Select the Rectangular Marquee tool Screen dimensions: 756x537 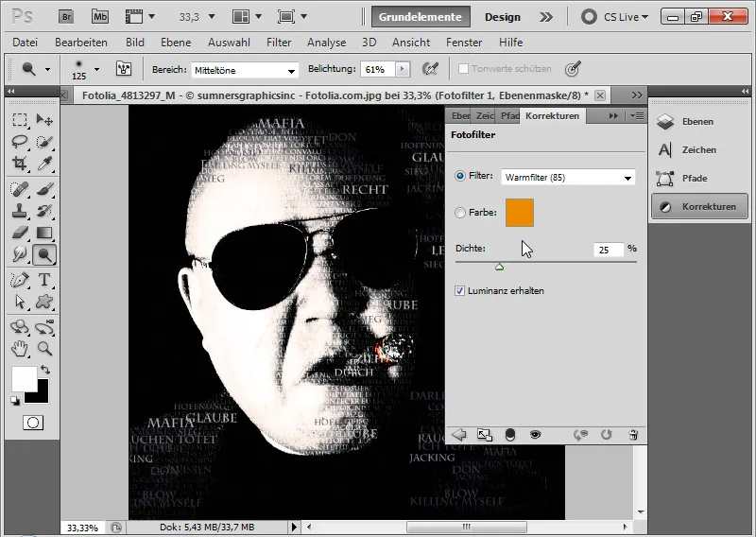20,119
